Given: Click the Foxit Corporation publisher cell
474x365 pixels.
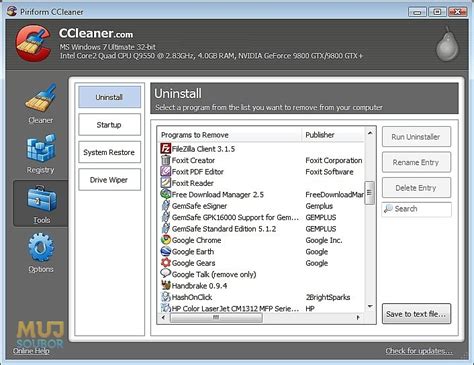Looking at the screenshot, I should [334, 160].
